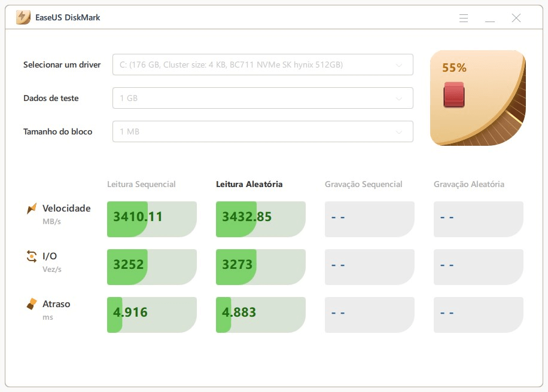Select the Gravação Aleatória column header
This screenshot has height=392, width=548.
pyautogui.click(x=469, y=184)
